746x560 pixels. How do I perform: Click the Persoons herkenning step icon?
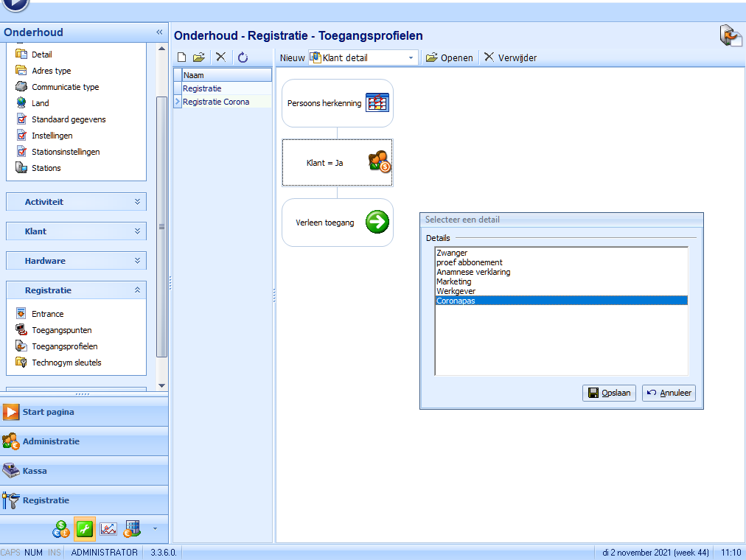tap(377, 102)
